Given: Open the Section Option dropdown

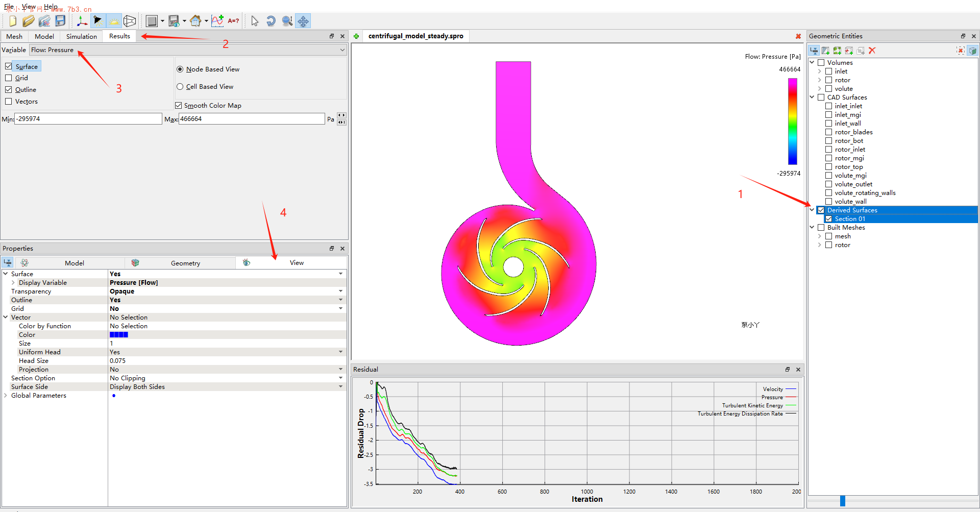Looking at the screenshot, I should (x=340, y=378).
